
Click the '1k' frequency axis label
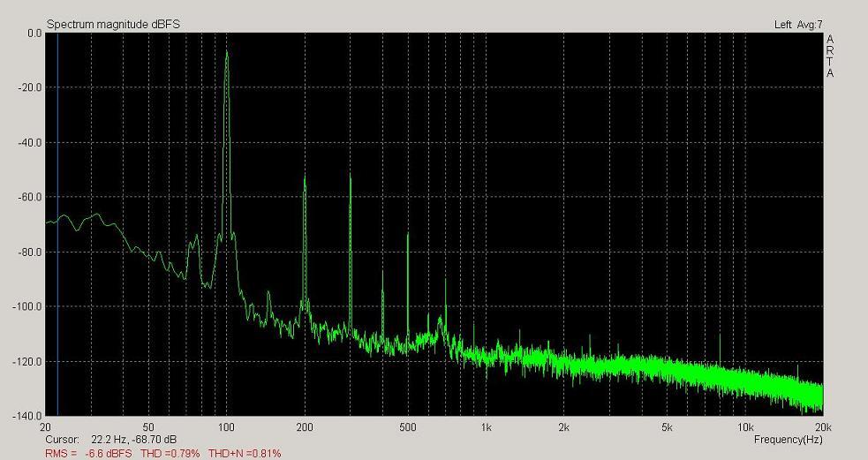click(x=487, y=427)
